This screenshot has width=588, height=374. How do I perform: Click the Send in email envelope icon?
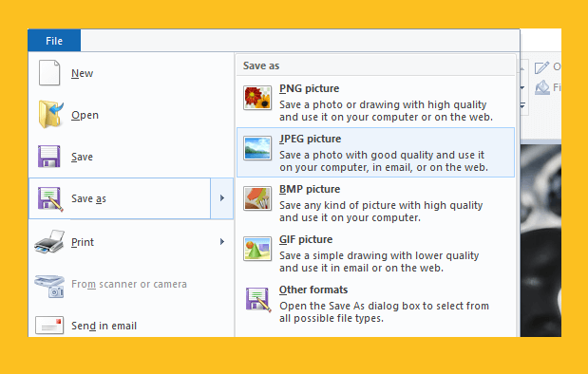pos(49,325)
